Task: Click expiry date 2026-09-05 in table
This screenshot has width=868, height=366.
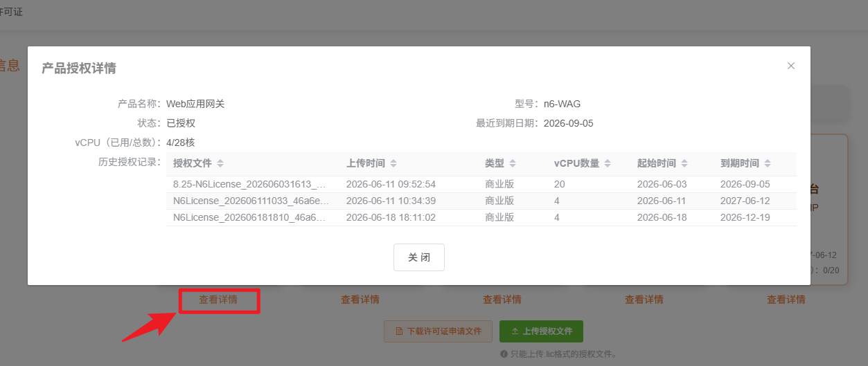Action: [x=745, y=184]
